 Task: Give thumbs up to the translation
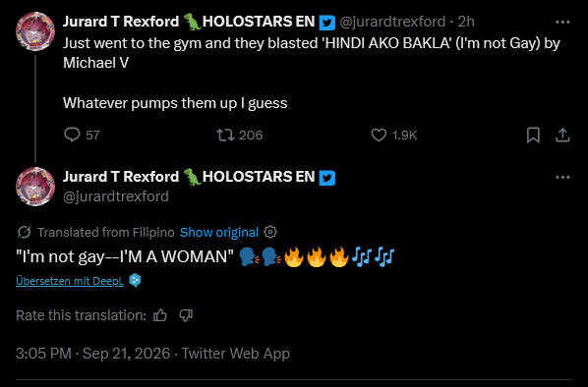point(160,315)
